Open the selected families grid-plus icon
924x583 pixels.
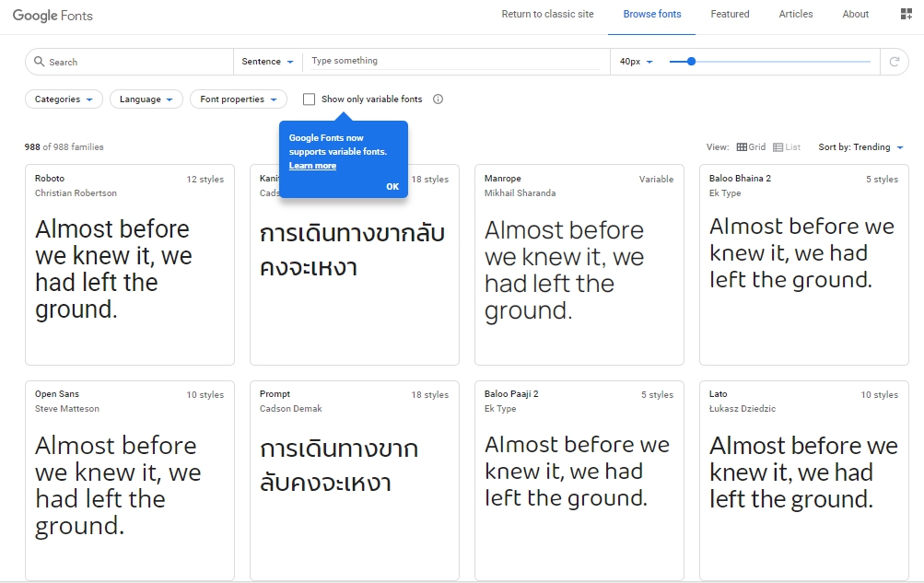[x=906, y=14]
